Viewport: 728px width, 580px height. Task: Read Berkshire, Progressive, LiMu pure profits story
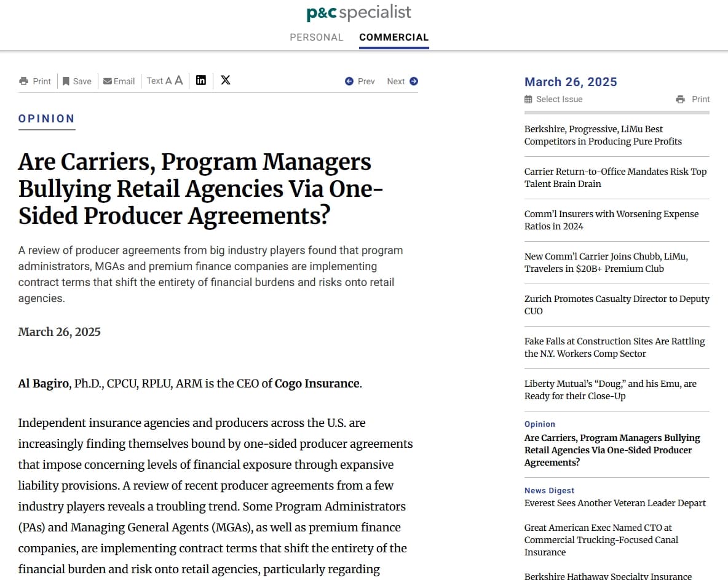(x=603, y=135)
